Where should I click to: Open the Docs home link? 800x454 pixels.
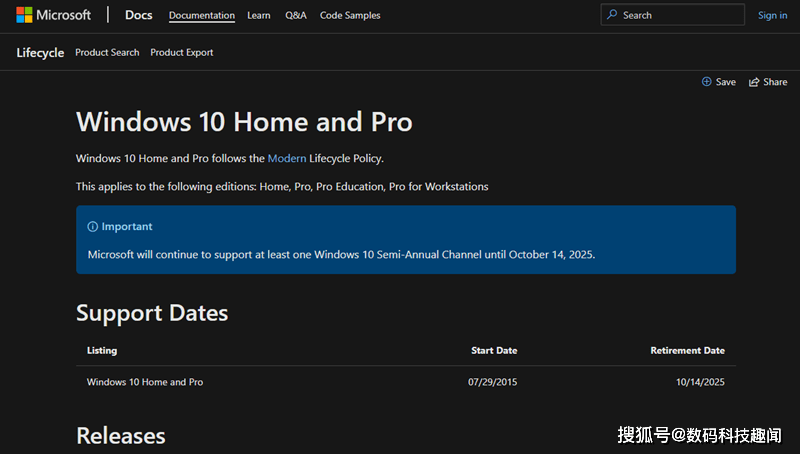139,15
